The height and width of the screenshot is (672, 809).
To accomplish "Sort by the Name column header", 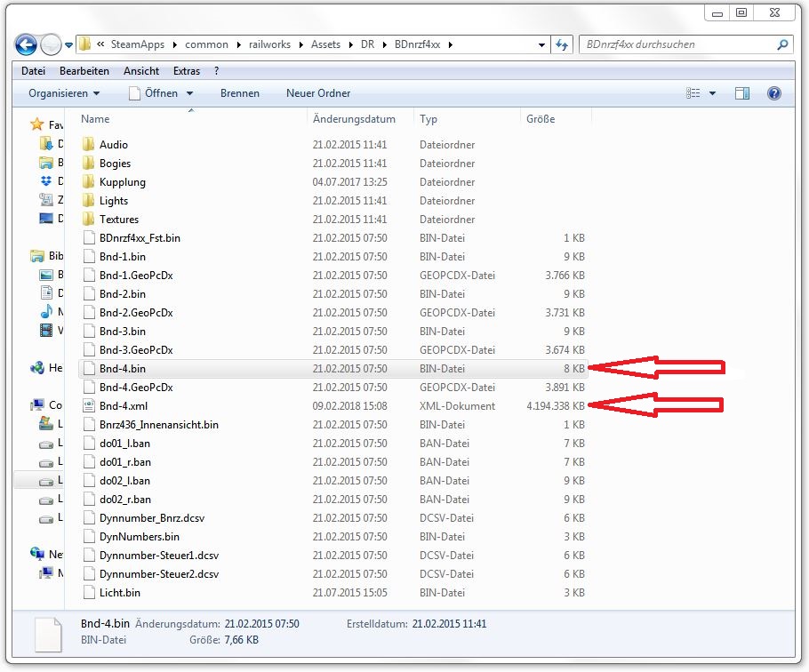I will tap(95, 119).
